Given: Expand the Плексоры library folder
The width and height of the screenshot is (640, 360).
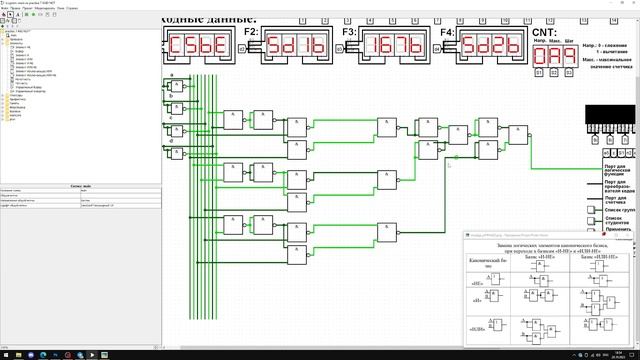Looking at the screenshot, I should (x=3, y=95).
